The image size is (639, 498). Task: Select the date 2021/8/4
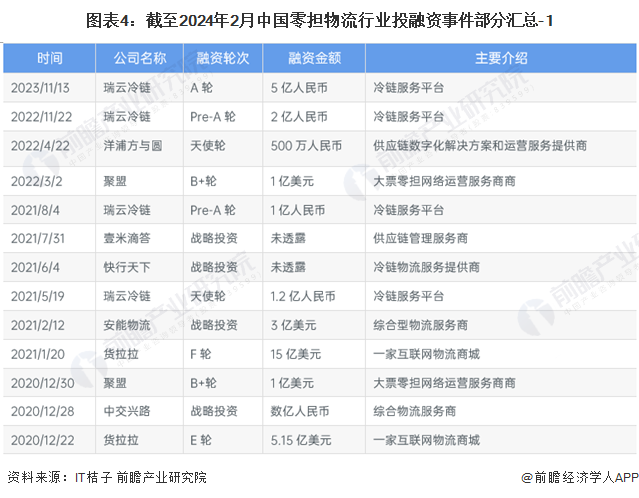35,210
